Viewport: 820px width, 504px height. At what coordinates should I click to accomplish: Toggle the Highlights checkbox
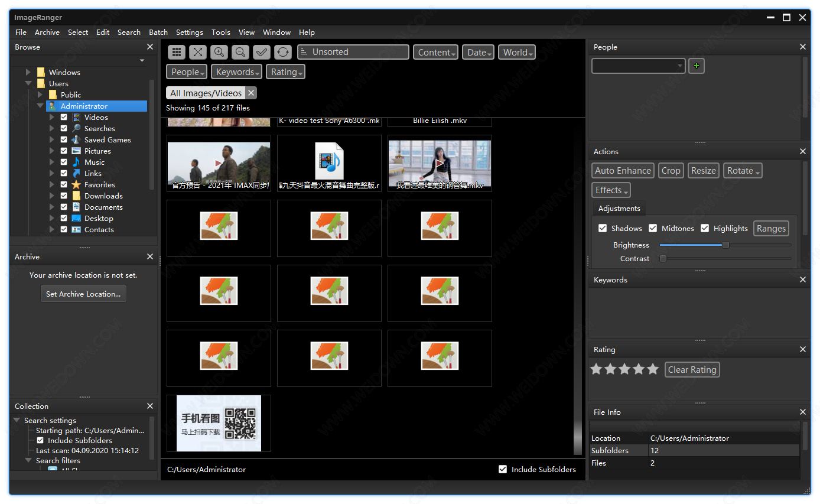click(x=705, y=228)
